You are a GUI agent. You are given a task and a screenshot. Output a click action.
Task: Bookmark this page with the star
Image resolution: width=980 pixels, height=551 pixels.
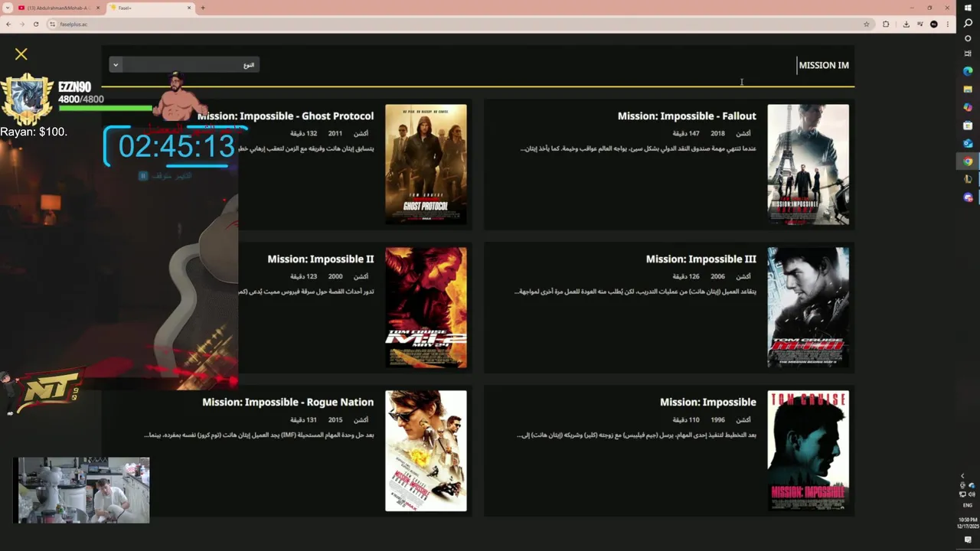pyautogui.click(x=867, y=24)
